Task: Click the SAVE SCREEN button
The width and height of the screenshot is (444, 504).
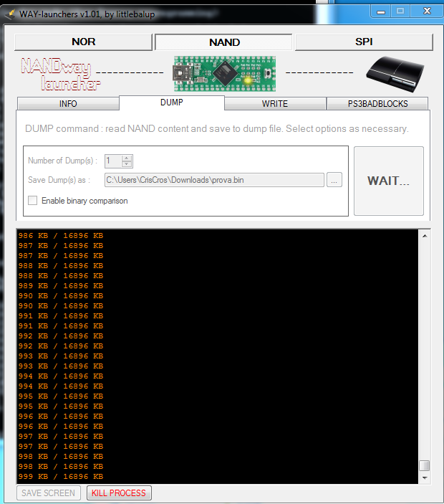Action: coord(49,493)
